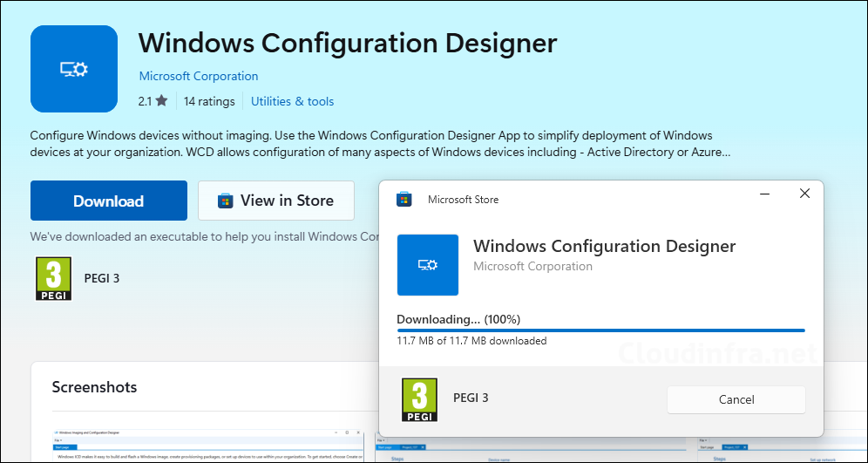Close the Microsoft Store dialog
The width and height of the screenshot is (868, 463).
click(805, 194)
